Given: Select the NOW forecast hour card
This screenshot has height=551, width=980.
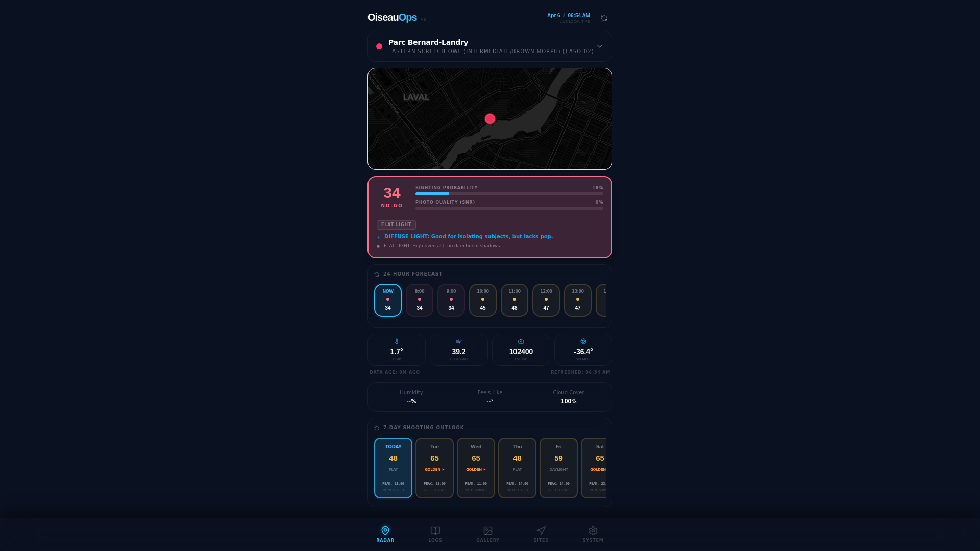Looking at the screenshot, I should pos(388,300).
